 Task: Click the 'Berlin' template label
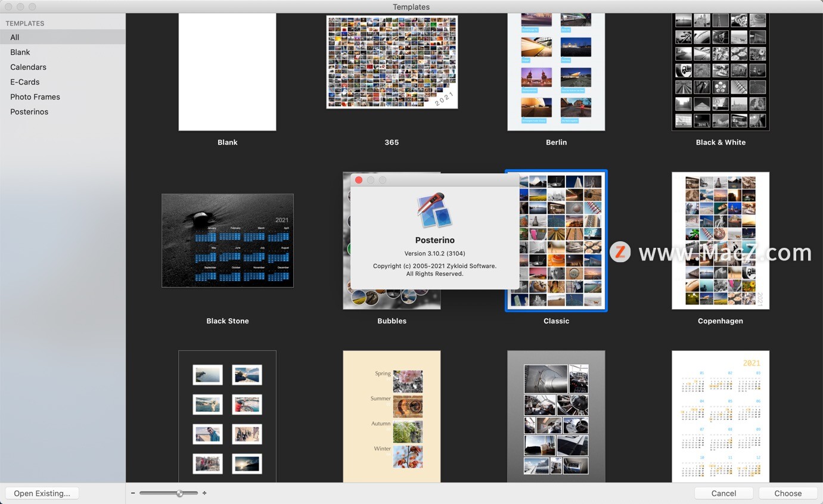pyautogui.click(x=556, y=142)
